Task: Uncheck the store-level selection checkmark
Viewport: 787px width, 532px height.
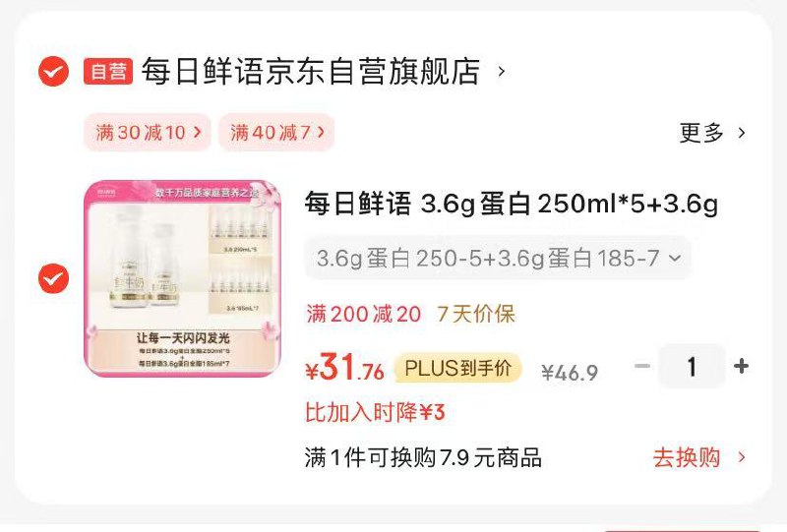Action: [53, 71]
